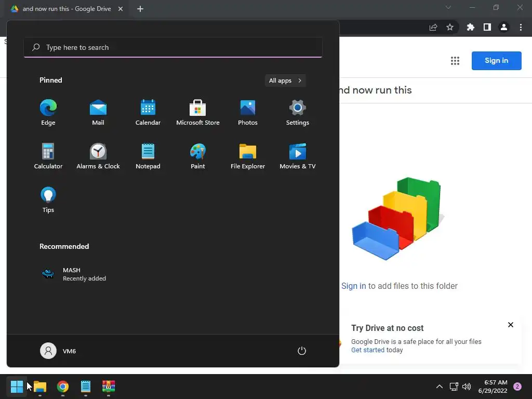Open the Chrome profile icon

[504, 27]
